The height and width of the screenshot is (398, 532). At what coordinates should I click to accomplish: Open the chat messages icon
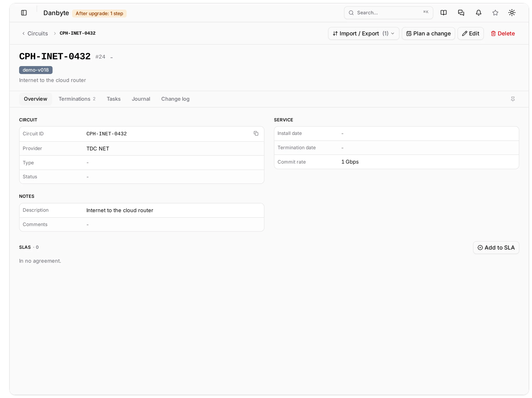click(x=461, y=13)
